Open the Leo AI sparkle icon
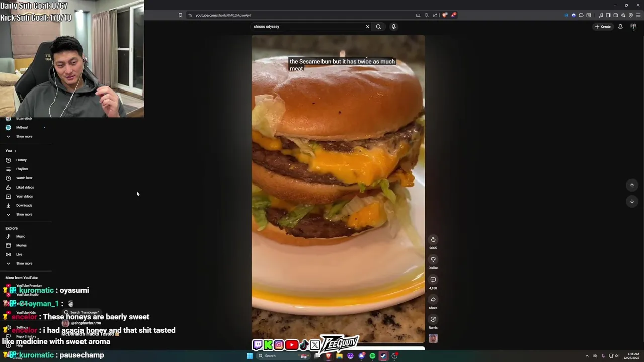Image resolution: width=644 pixels, height=362 pixels. pyautogui.click(x=623, y=15)
